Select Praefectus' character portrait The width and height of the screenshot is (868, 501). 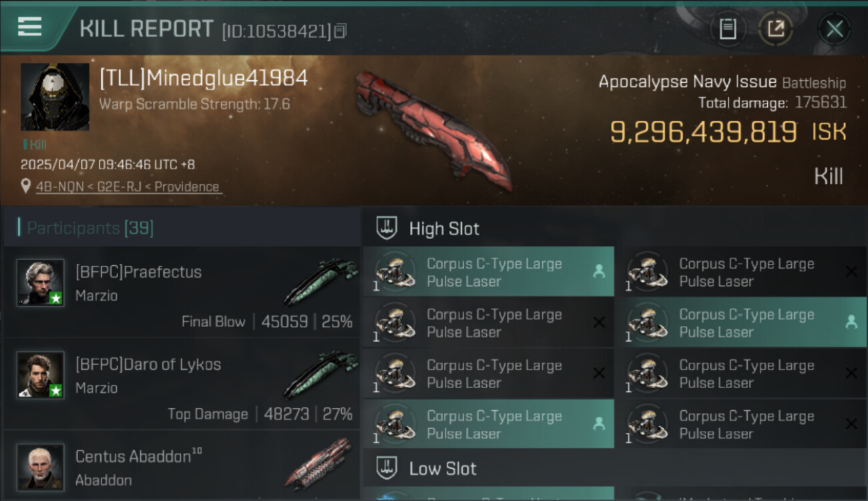41,283
